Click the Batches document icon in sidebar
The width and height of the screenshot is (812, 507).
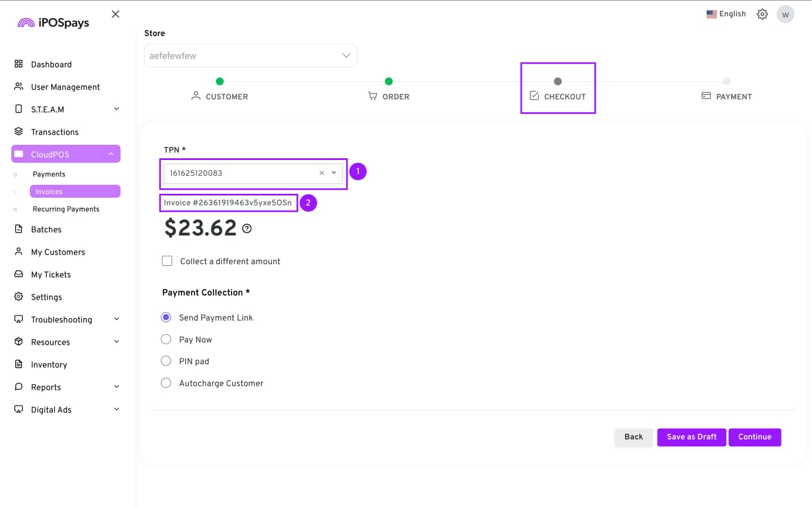coord(19,229)
